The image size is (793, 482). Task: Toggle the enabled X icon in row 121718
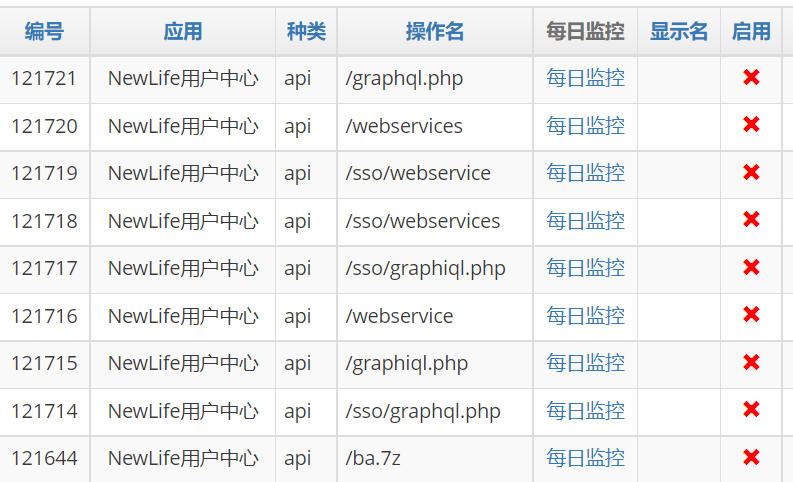tap(751, 220)
